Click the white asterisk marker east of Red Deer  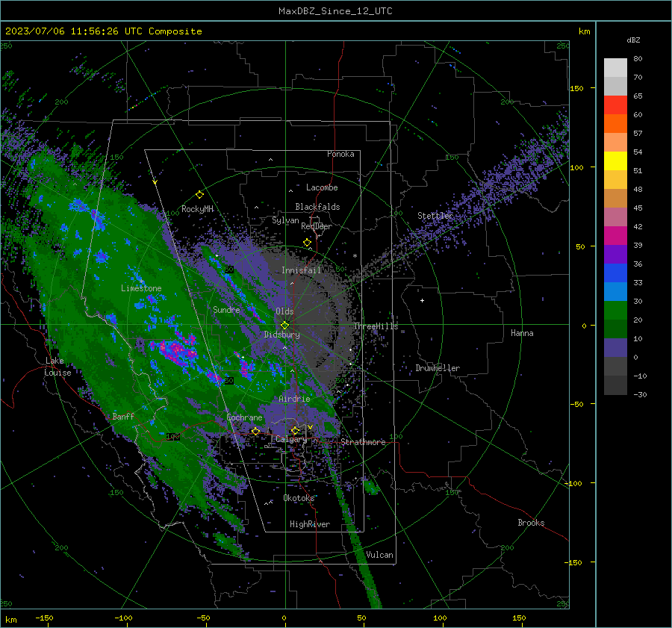tap(355, 256)
